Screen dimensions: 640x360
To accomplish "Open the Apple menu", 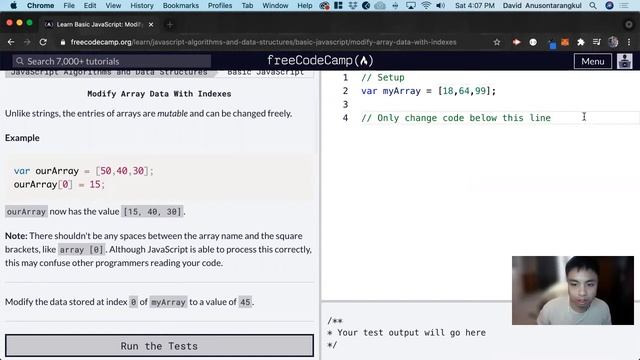I will click(x=13, y=5).
